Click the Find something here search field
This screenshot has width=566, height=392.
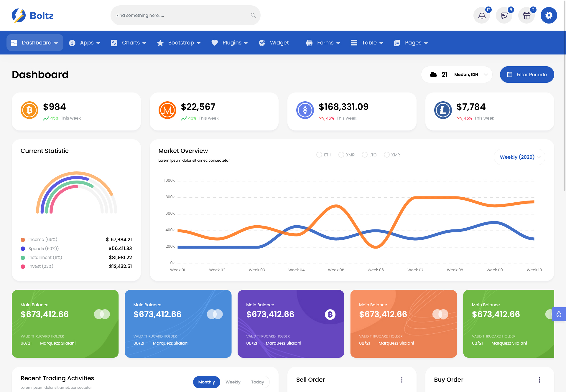pos(185,15)
